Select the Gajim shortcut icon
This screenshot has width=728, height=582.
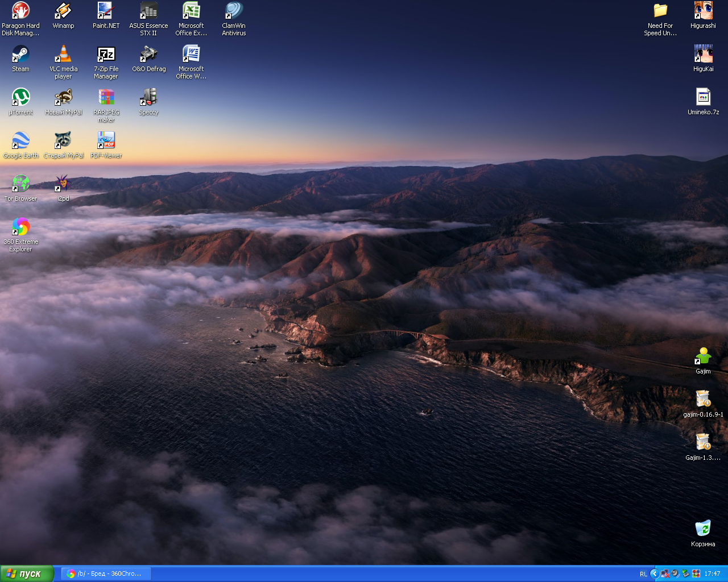[703, 356]
